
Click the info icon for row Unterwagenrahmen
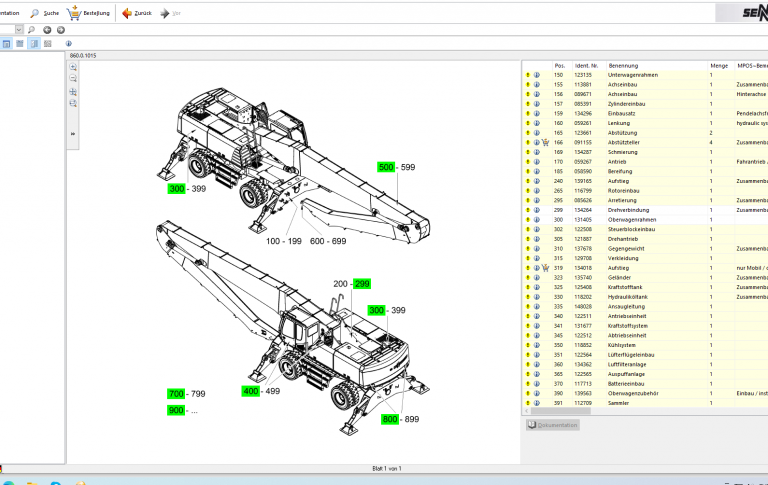(536, 75)
